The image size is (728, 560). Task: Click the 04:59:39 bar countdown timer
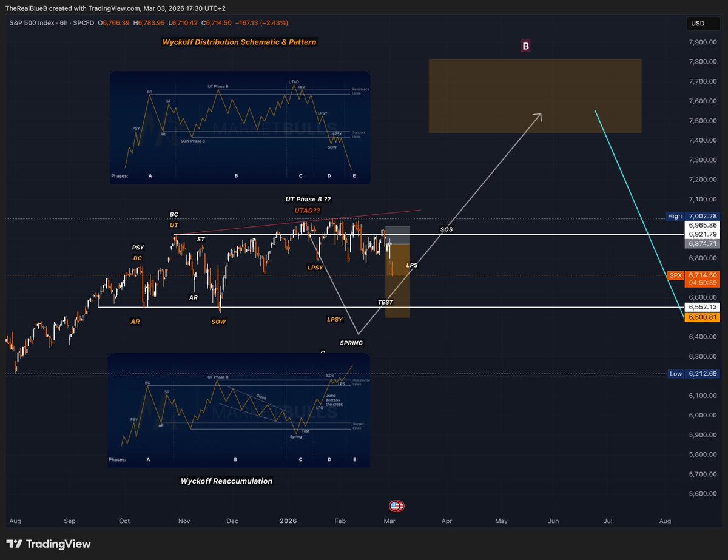coord(702,282)
